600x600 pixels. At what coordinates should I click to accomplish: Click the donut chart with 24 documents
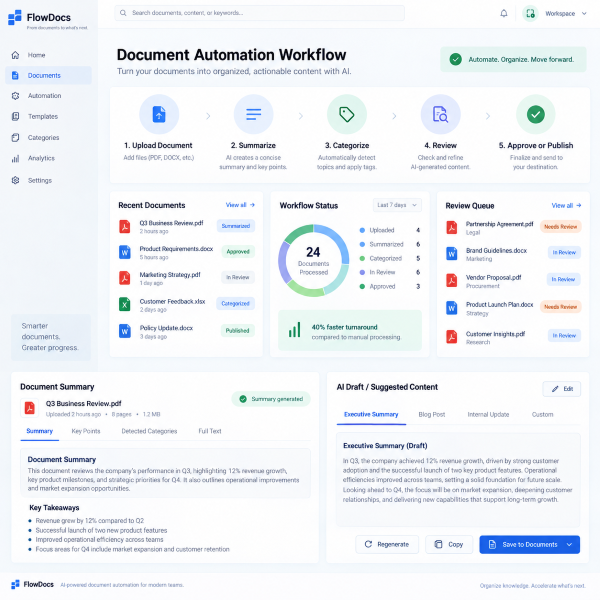pyautogui.click(x=313, y=261)
